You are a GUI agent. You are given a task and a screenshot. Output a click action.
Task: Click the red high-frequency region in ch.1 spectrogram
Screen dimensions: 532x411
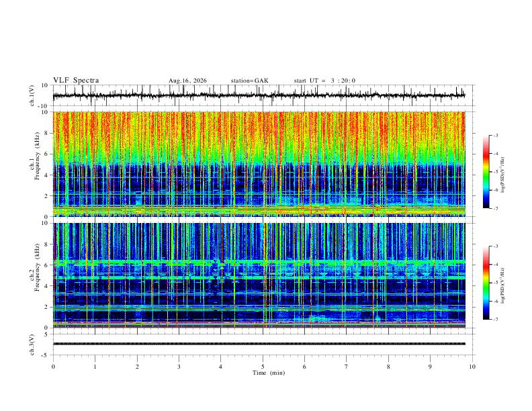coord(259,129)
